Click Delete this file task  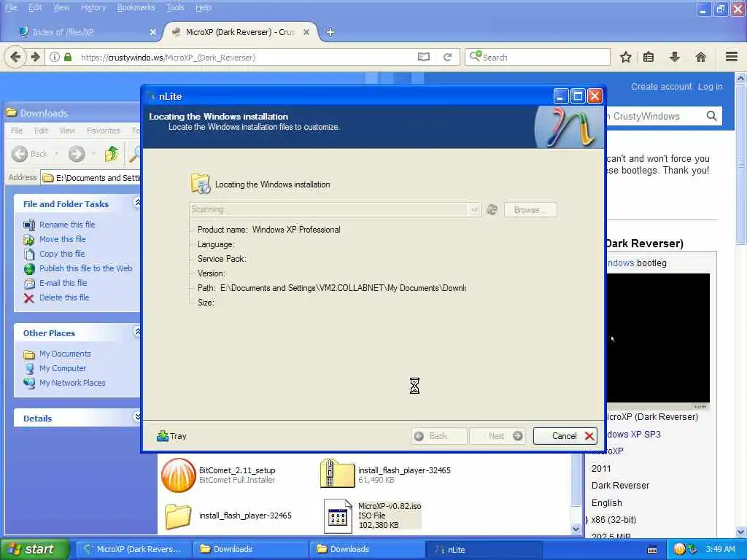(64, 297)
